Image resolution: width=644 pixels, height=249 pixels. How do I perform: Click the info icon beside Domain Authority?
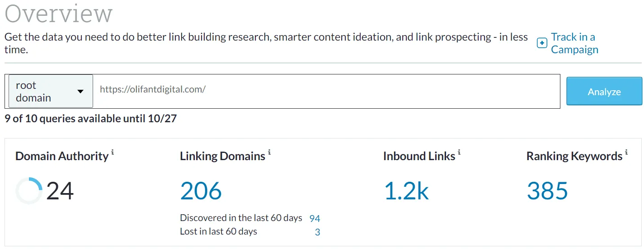[x=113, y=153]
